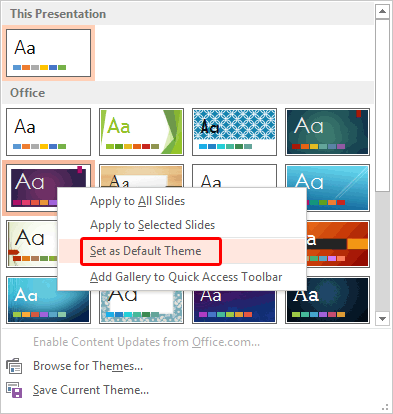Click the gallery scrollbar thumb

(x=382, y=105)
